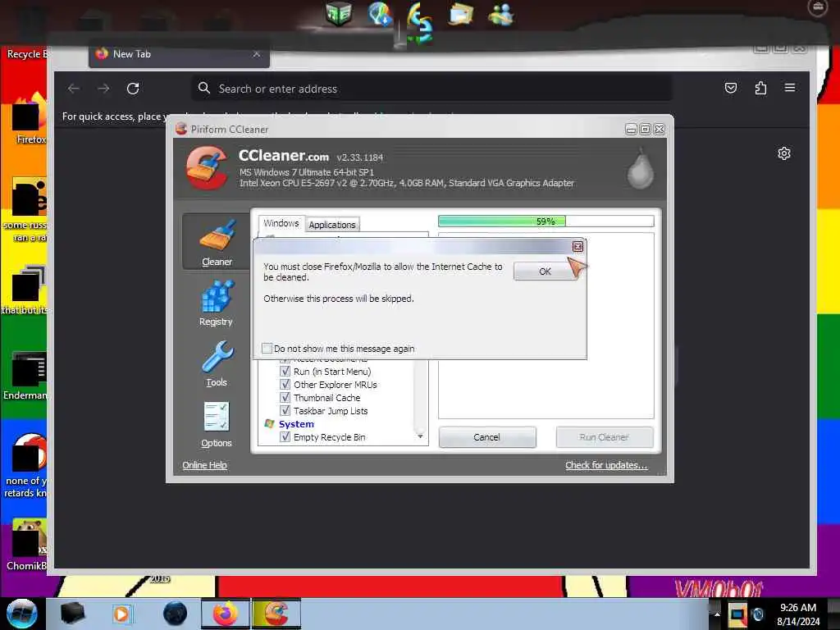
Task: Show hidden system tray icons
Action: pyautogui.click(x=717, y=614)
